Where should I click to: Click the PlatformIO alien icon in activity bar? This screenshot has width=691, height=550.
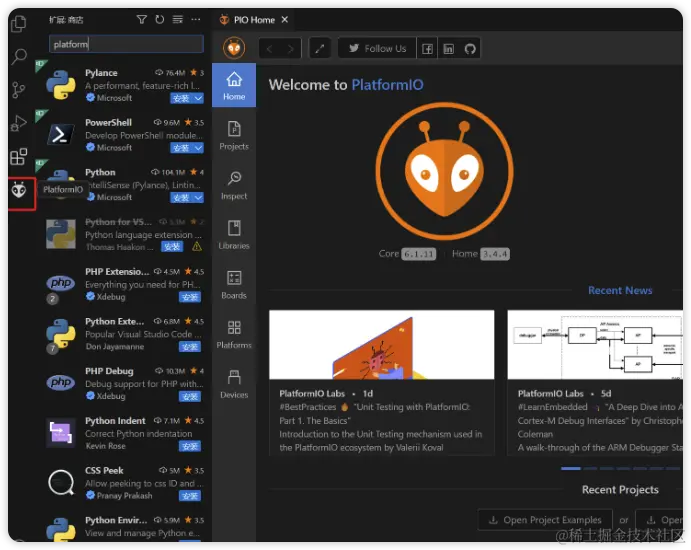point(19,190)
